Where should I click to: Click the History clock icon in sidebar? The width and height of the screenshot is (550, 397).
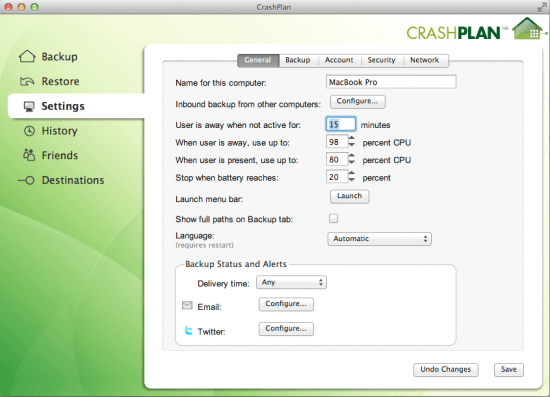tap(29, 131)
